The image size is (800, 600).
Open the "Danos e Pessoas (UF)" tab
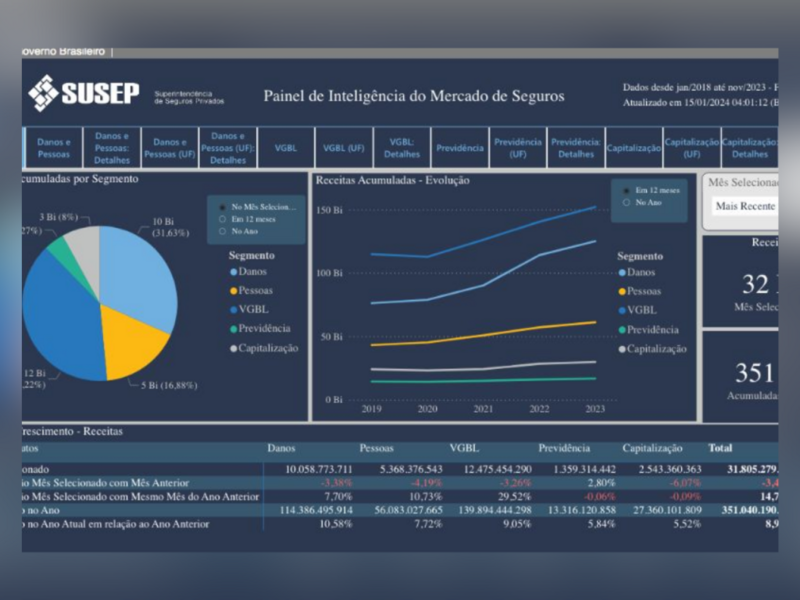pos(169,148)
